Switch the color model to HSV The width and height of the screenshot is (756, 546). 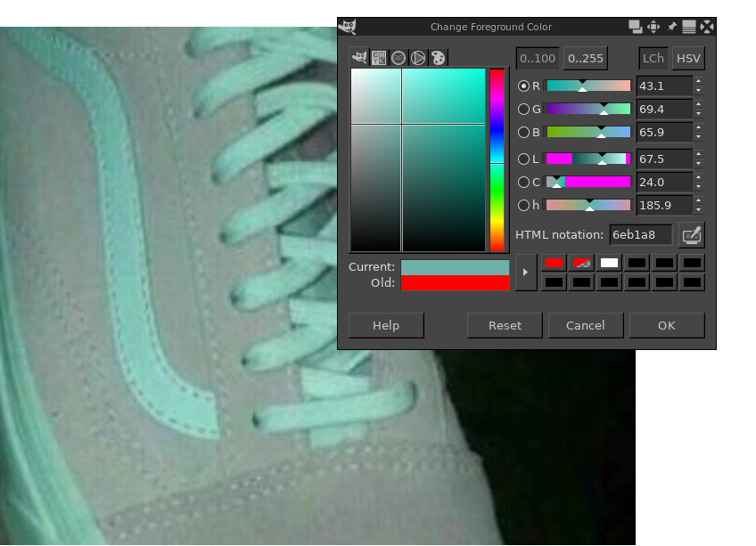point(688,59)
